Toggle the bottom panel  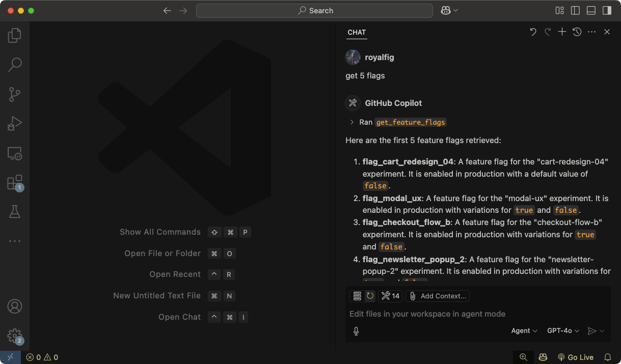[x=591, y=11]
